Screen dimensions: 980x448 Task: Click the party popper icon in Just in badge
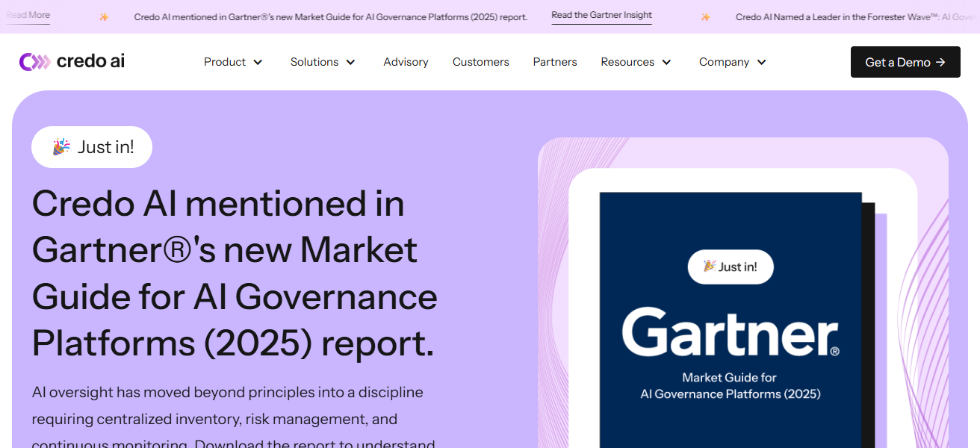click(x=61, y=147)
